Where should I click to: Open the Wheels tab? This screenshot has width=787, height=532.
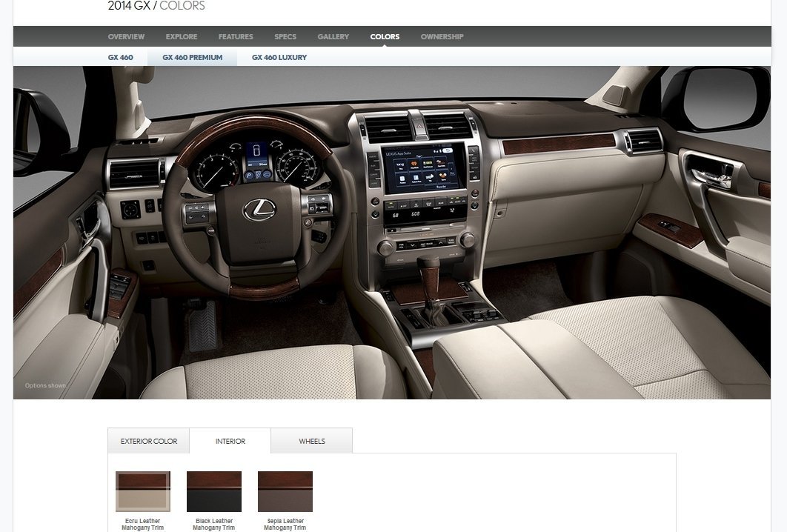coord(312,441)
